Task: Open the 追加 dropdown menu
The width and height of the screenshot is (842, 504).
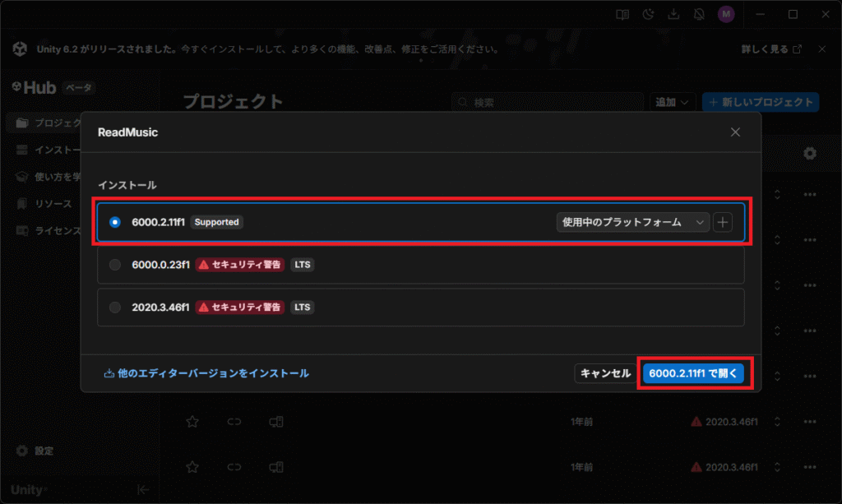Action: point(674,102)
